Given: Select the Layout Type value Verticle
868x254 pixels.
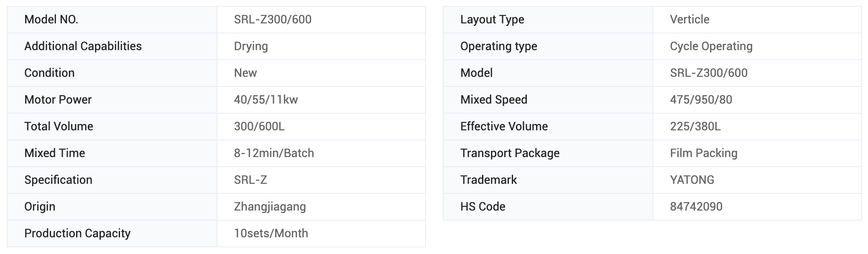Looking at the screenshot, I should [689, 20].
